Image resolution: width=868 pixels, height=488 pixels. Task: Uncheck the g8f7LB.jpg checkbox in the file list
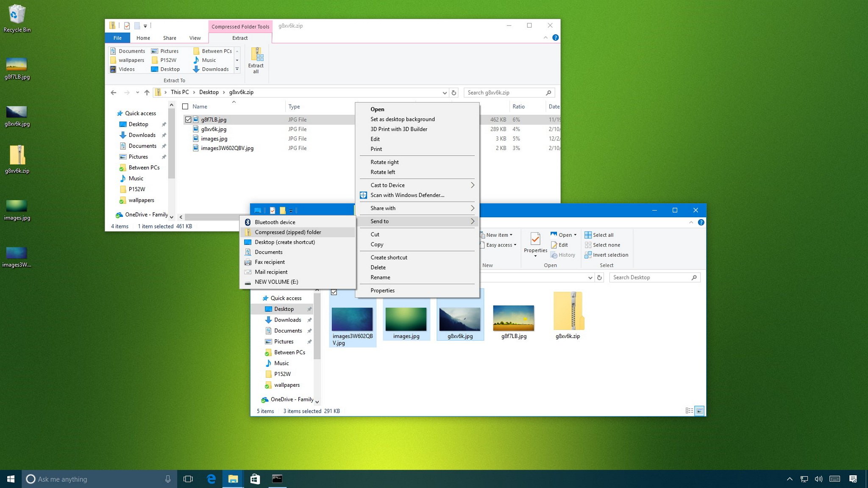point(188,119)
